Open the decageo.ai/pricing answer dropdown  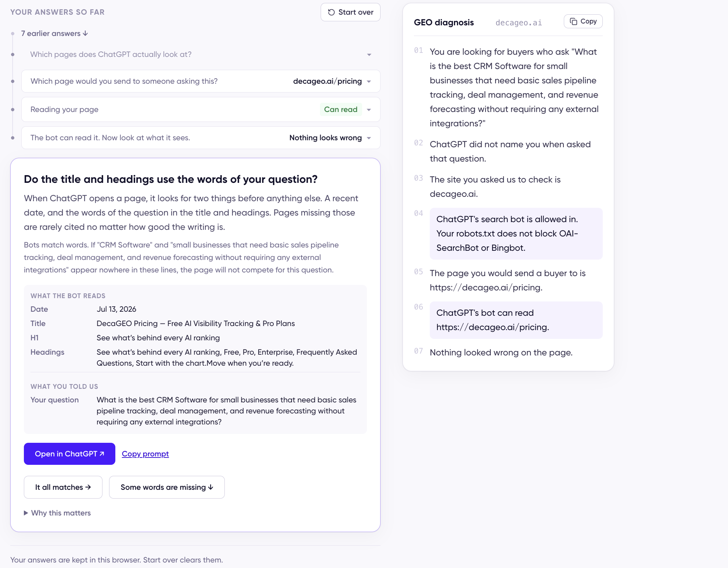369,82
